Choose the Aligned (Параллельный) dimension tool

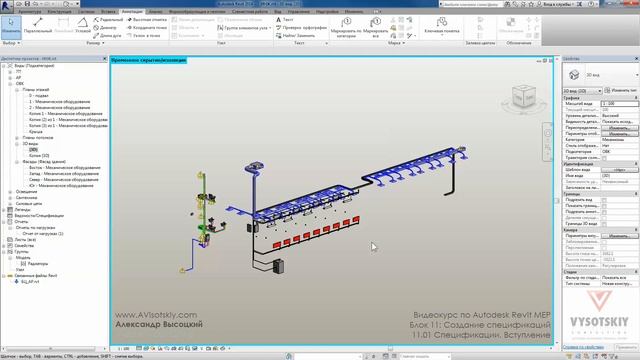pyautogui.click(x=38, y=25)
